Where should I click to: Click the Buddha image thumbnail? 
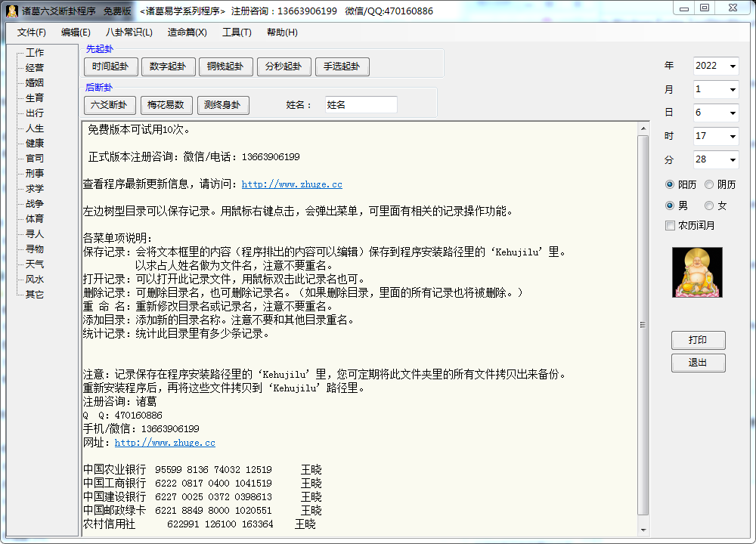pos(697,272)
